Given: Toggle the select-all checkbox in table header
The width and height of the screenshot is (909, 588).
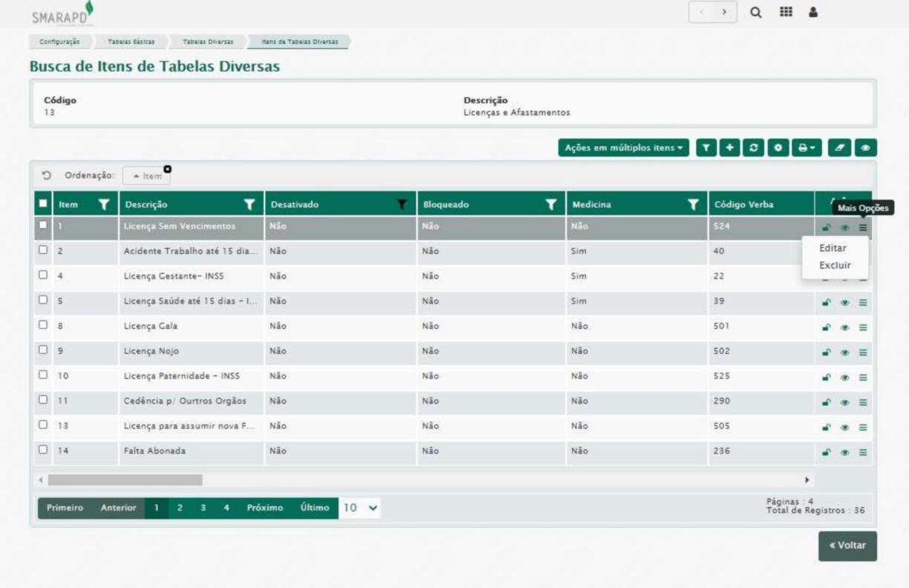Looking at the screenshot, I should coord(44,203).
